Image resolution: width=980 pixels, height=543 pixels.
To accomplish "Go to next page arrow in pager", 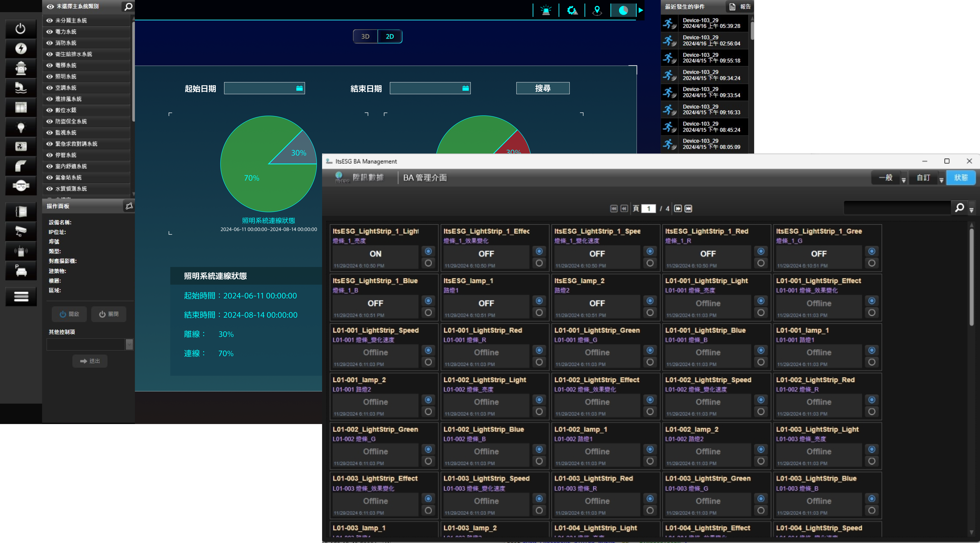I will click(x=678, y=208).
